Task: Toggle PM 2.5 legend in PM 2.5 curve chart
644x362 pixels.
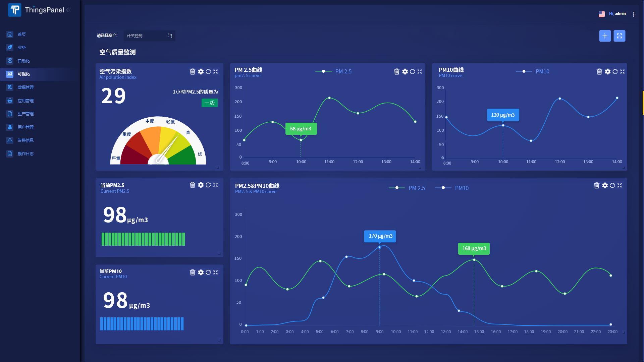Action: [333, 71]
